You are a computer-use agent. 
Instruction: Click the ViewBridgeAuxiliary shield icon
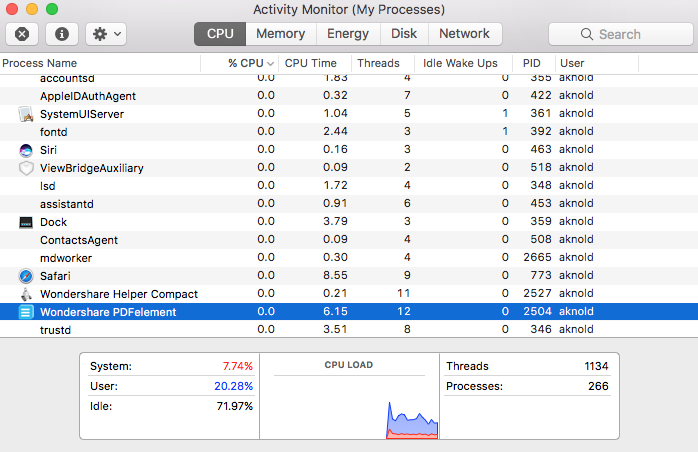[26, 168]
